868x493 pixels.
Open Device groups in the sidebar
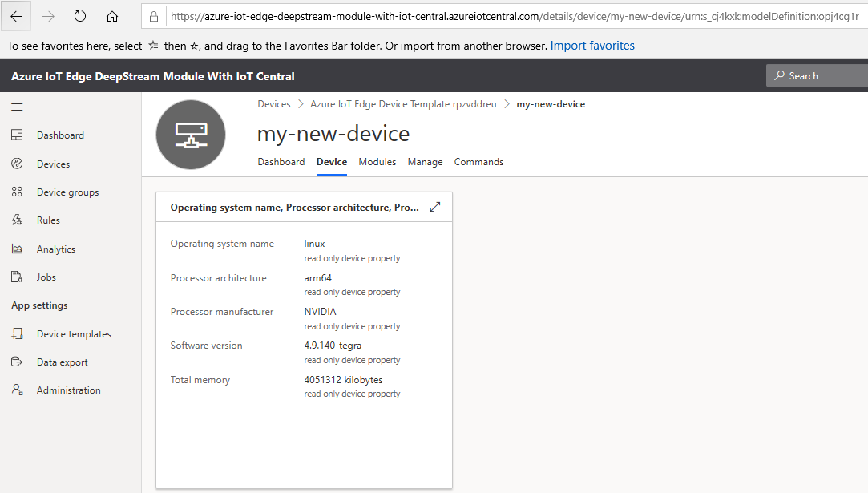(x=67, y=192)
